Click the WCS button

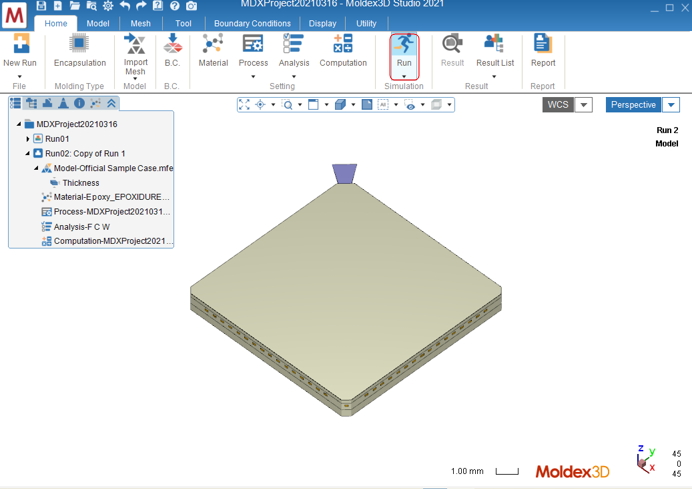point(558,105)
